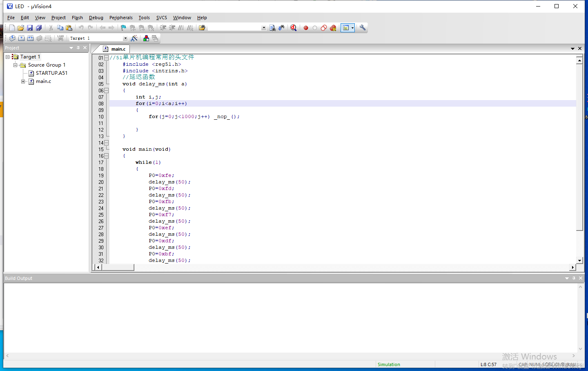This screenshot has width=588, height=371.
Task: Undo the last edit
Action: point(81,28)
